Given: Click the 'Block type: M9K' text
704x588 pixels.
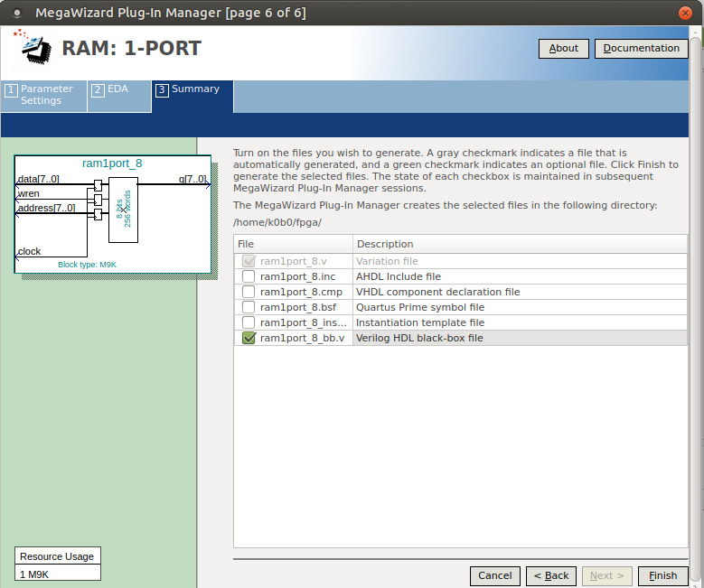Looking at the screenshot, I should point(87,265).
